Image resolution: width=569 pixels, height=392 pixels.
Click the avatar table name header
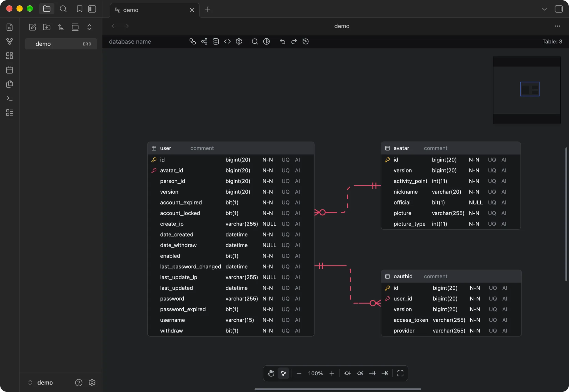401,148
